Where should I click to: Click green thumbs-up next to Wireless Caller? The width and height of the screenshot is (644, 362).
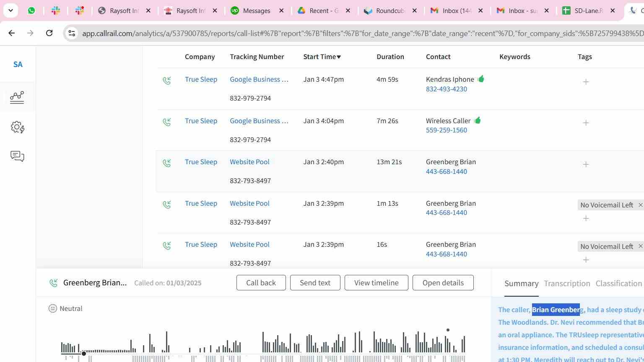pyautogui.click(x=477, y=120)
